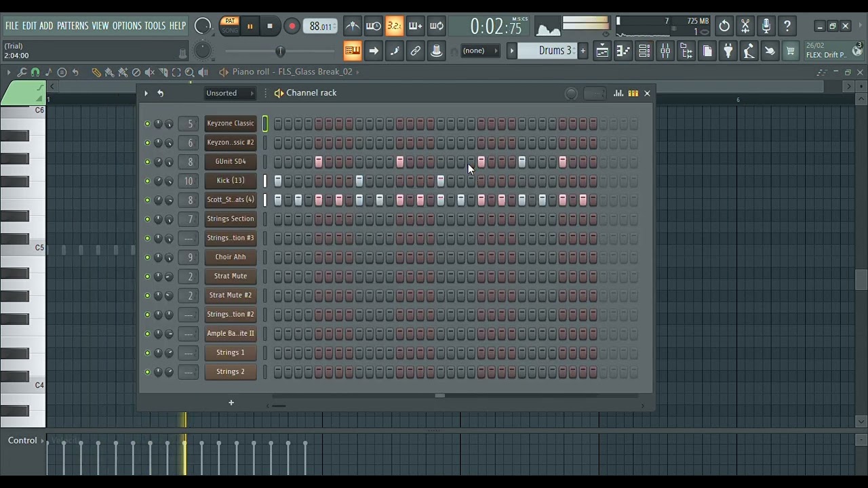Select the zoom tool in piano roll toolbar
This screenshot has width=868, height=488.
point(190,72)
